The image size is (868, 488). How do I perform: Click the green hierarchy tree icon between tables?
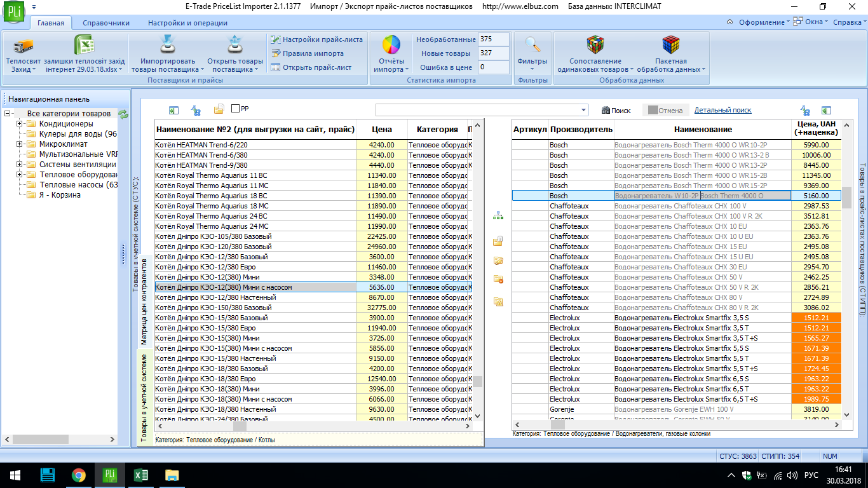tap(498, 216)
